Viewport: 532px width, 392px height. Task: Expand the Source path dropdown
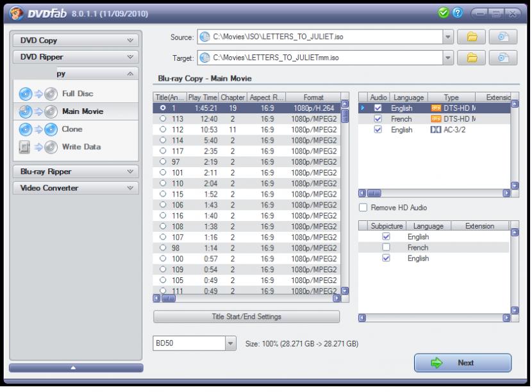tap(447, 37)
